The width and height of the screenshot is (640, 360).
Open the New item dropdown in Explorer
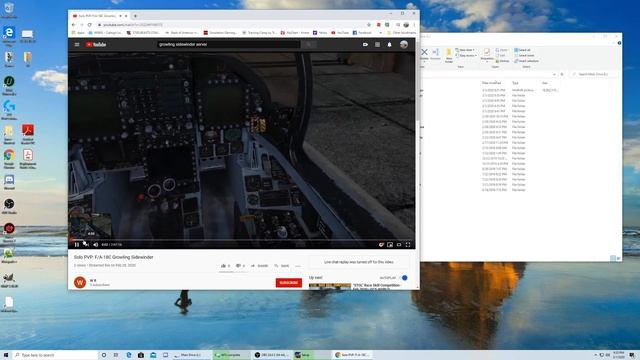465,50
